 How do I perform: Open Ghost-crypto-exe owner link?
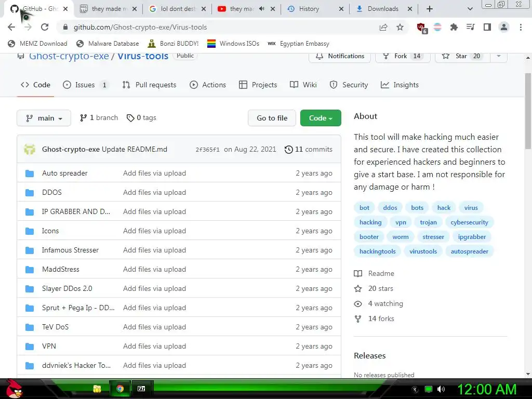tap(69, 56)
